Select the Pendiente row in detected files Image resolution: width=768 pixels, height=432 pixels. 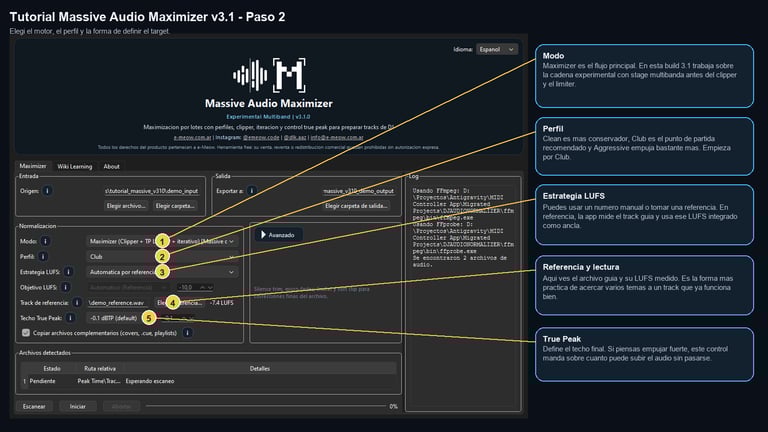pos(209,381)
